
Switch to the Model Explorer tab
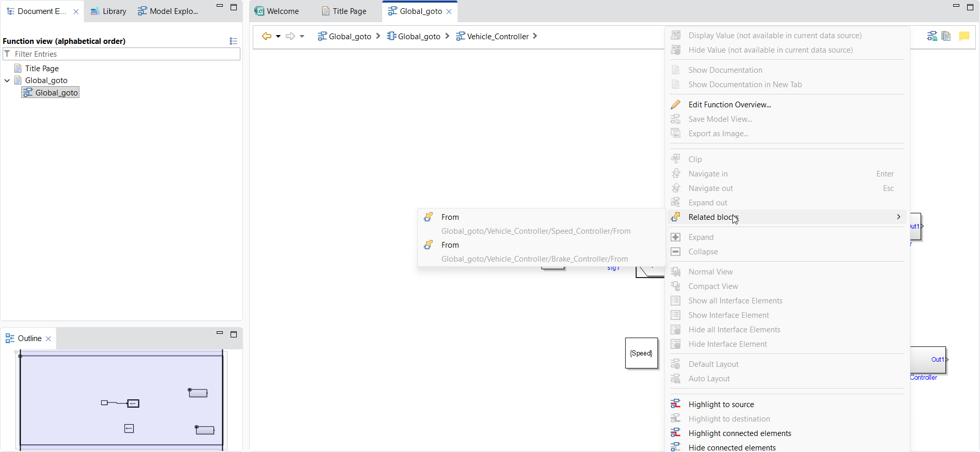(168, 11)
